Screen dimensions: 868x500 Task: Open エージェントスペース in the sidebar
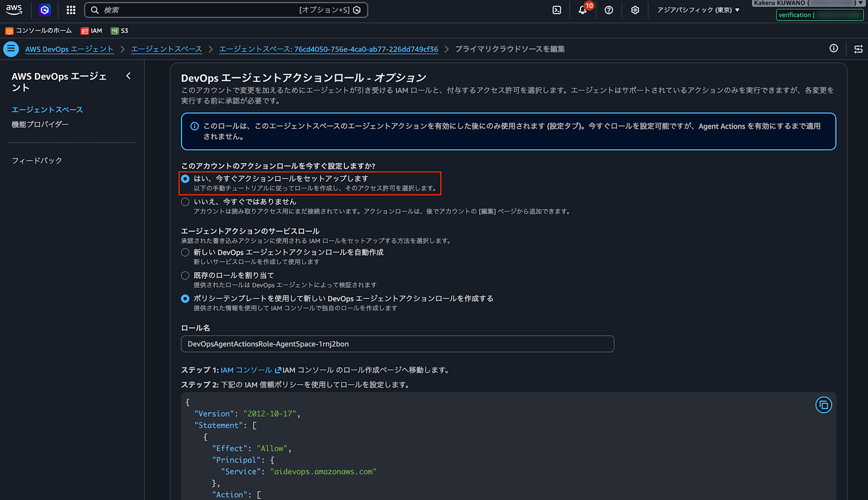(47, 110)
